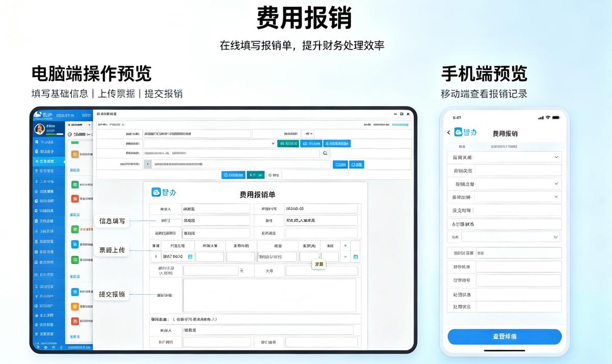Open the user avatar in desktop sidebar

39,129
